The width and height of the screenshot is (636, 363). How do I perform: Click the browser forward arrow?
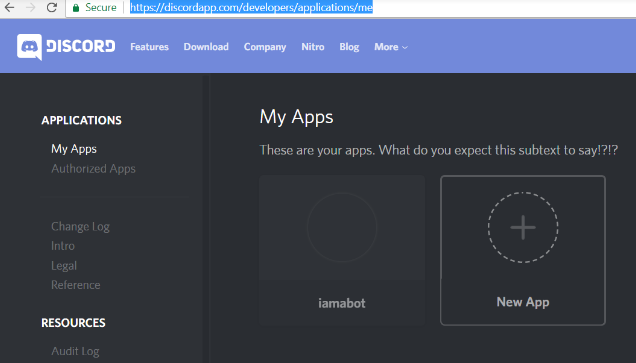pyautogui.click(x=30, y=7)
